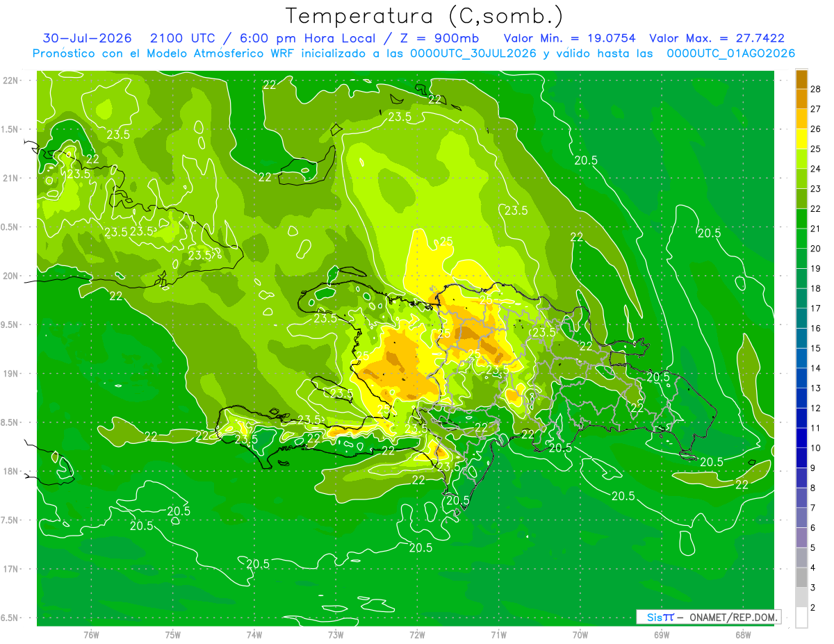Click "Valor Max. = 27.7422" readout
The image size is (834, 644).
717,38
